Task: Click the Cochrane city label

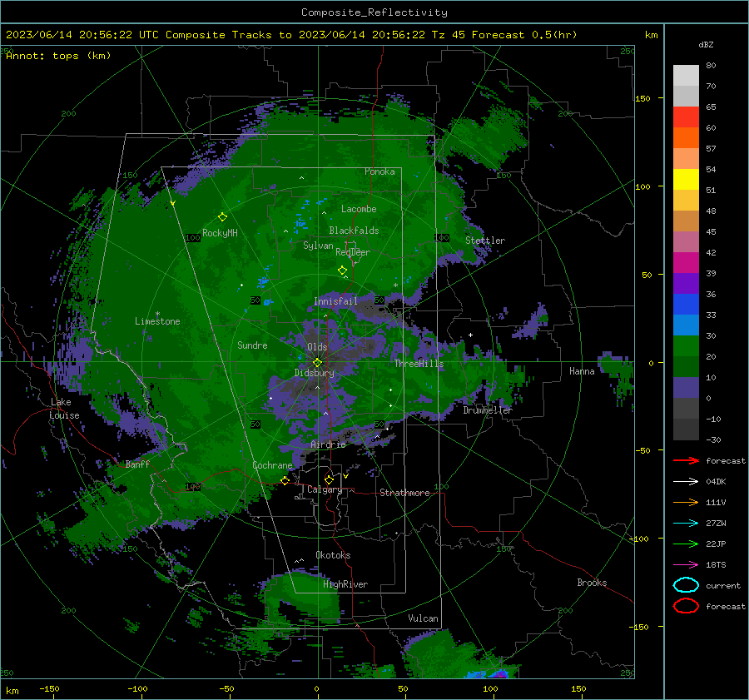Action: coord(272,465)
